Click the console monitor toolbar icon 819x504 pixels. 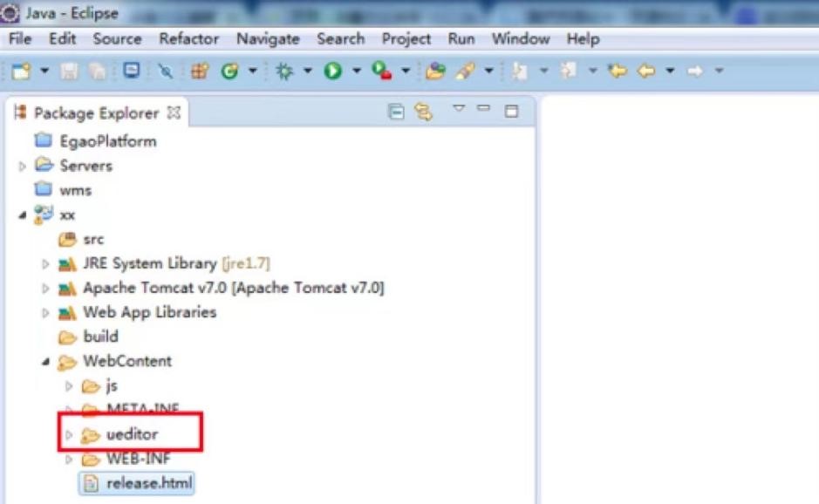(x=131, y=70)
